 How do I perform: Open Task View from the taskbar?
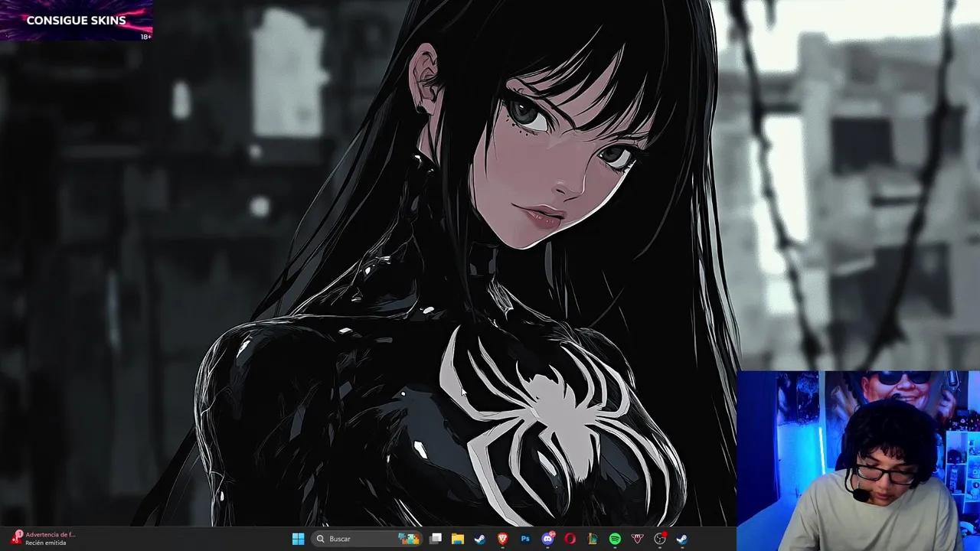pyautogui.click(x=436, y=539)
